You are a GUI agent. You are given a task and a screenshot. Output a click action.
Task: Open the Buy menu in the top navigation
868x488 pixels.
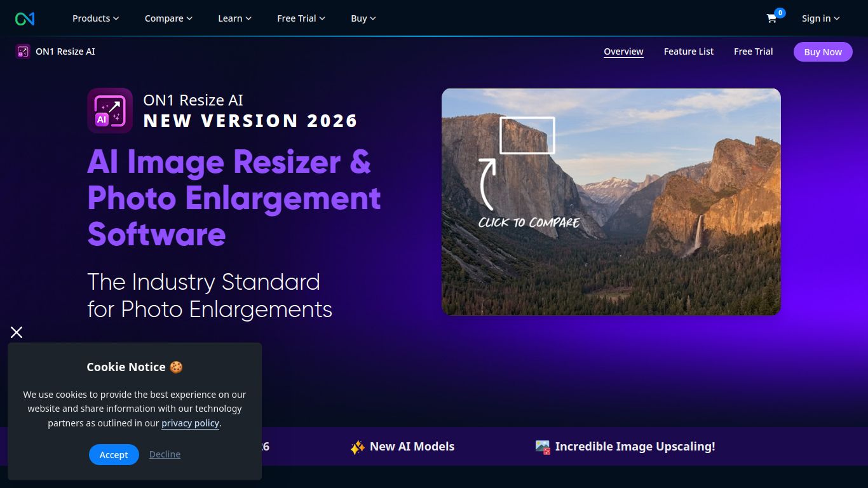coord(362,18)
